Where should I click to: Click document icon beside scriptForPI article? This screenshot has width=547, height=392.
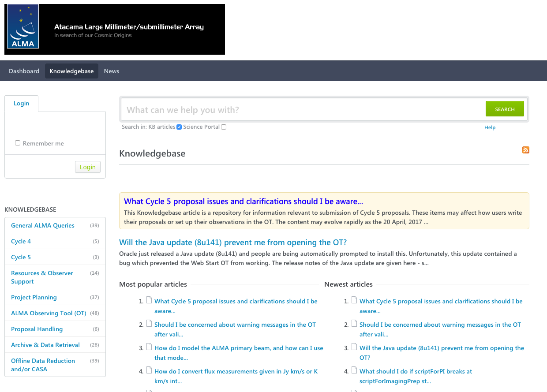tap(354, 371)
